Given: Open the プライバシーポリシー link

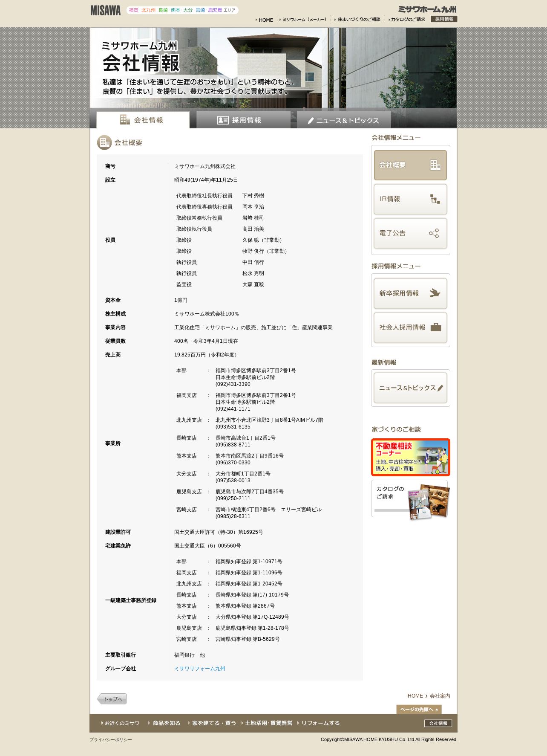Looking at the screenshot, I should [111, 740].
